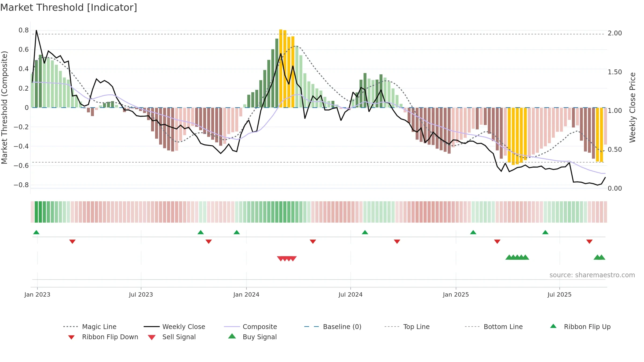This screenshot has width=644, height=362.
Task: Click the red Sell Signal triangle cluster in early 2024
Action: [x=287, y=258]
